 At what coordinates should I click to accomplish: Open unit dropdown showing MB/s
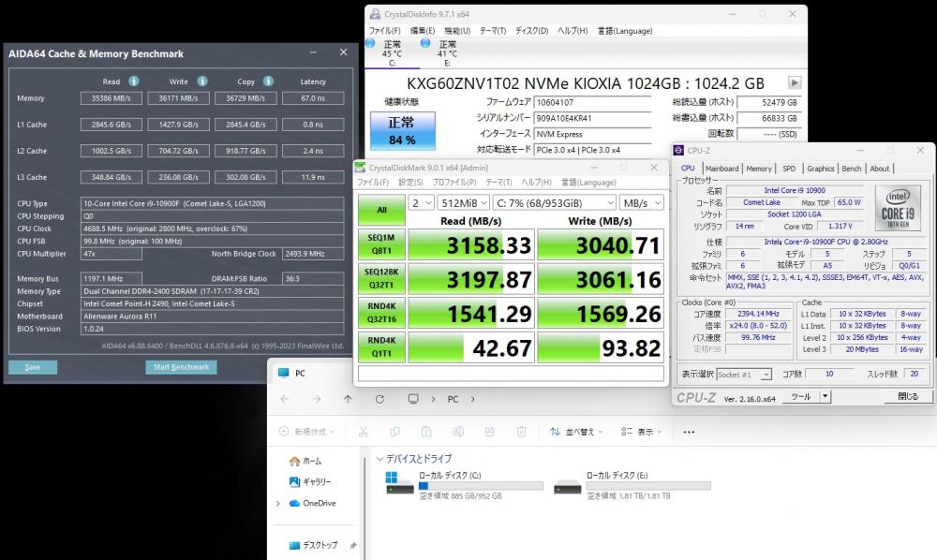pos(641,203)
